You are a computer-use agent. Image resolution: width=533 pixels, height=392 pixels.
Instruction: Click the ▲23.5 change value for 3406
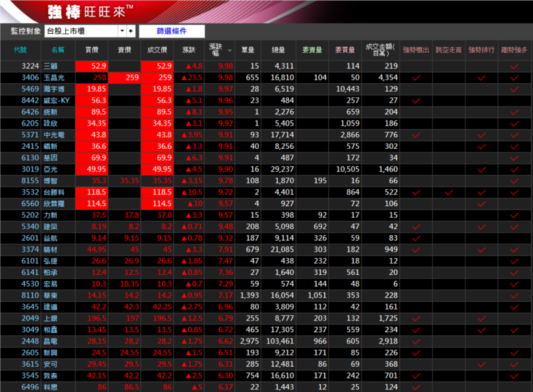[x=192, y=77]
